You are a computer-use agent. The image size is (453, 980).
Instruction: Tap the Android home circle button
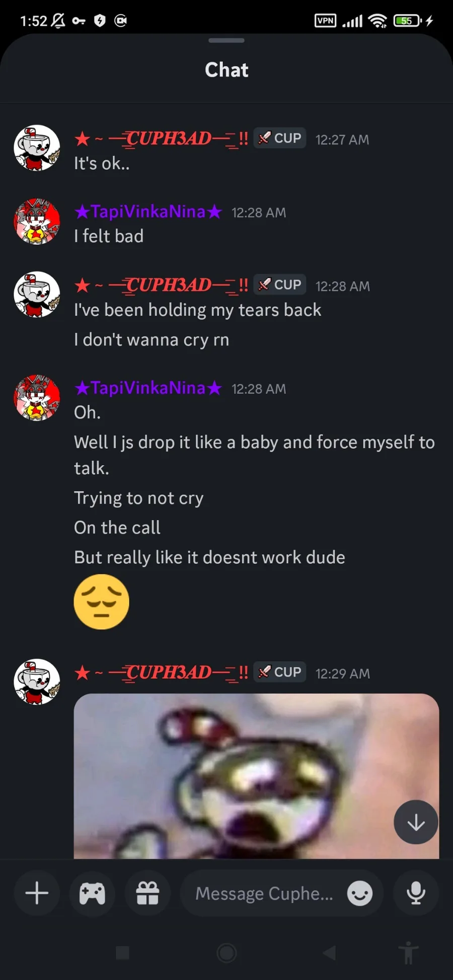point(226,952)
